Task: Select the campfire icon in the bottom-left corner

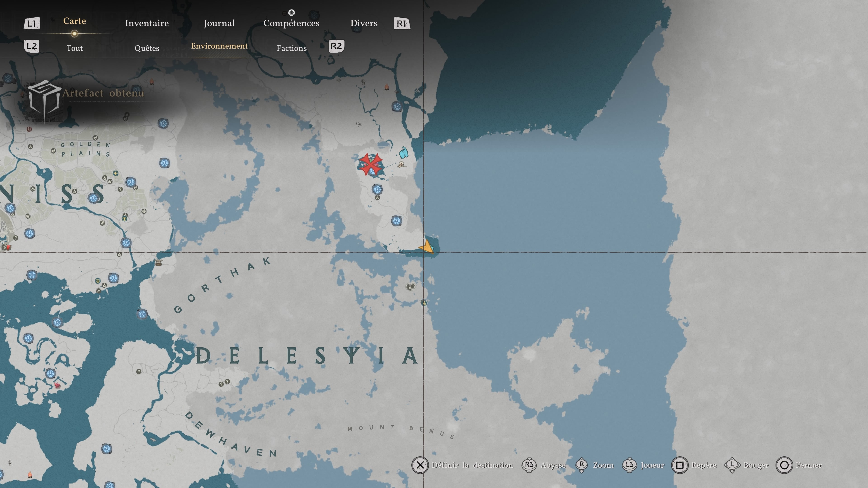Action: point(30,475)
